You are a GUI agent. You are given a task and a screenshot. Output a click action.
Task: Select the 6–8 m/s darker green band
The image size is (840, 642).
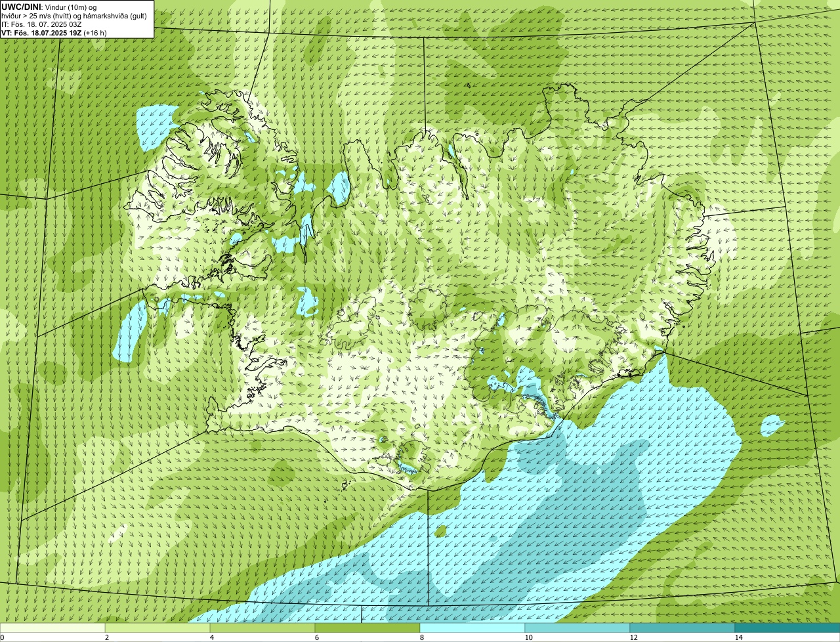tap(367, 628)
